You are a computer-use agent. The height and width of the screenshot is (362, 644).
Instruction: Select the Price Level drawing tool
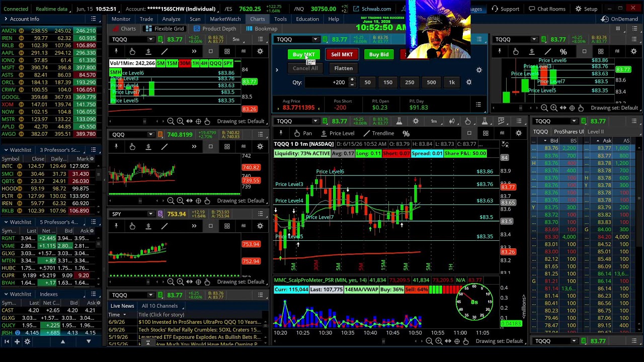tap(337, 133)
